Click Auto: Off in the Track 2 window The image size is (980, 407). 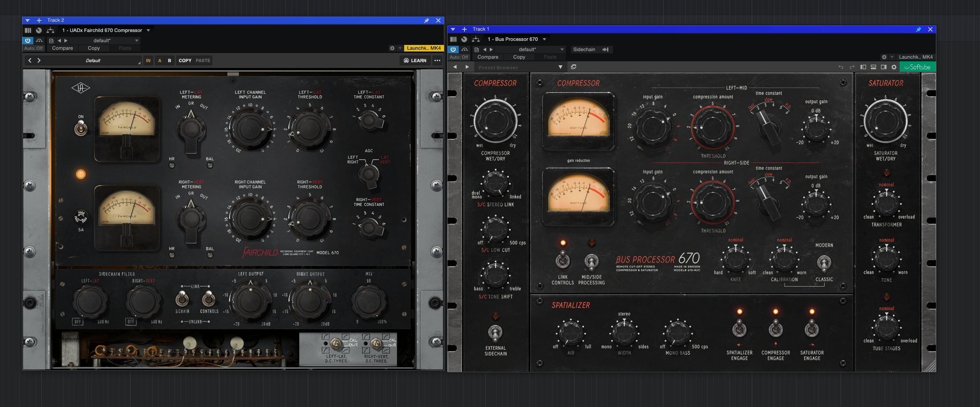[x=34, y=48]
